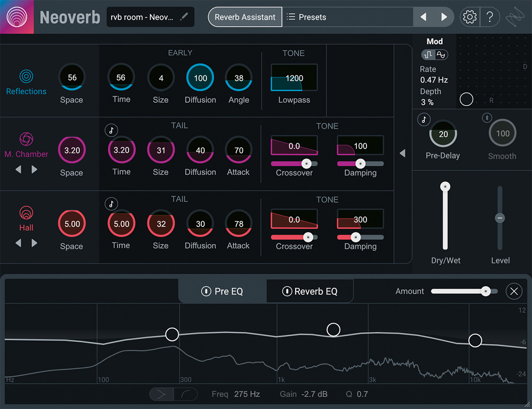The height and width of the screenshot is (409, 532).
Task: Go to next preset arrow
Action: point(444,17)
